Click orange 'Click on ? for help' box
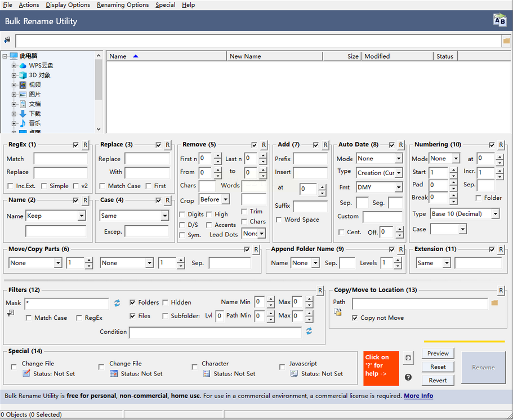This screenshot has width=513, height=420. pyautogui.click(x=381, y=368)
